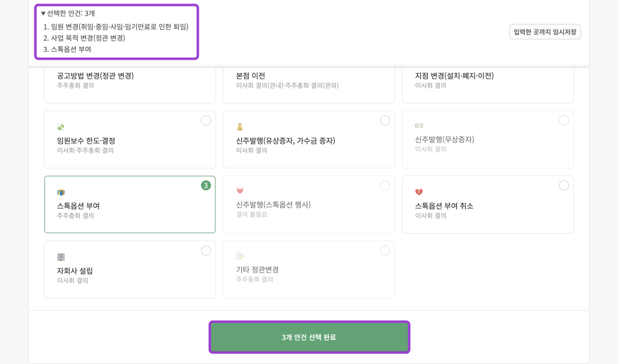
Task: Pick the 공고방법 변경(정관 변경) card
Action: (x=130, y=84)
